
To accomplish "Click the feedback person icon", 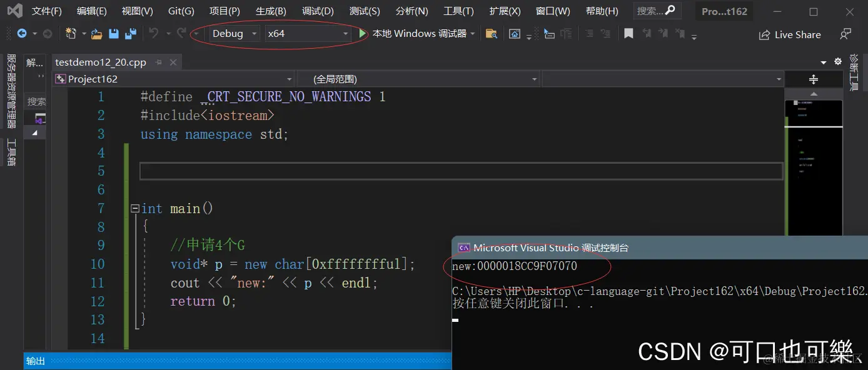I will point(845,34).
